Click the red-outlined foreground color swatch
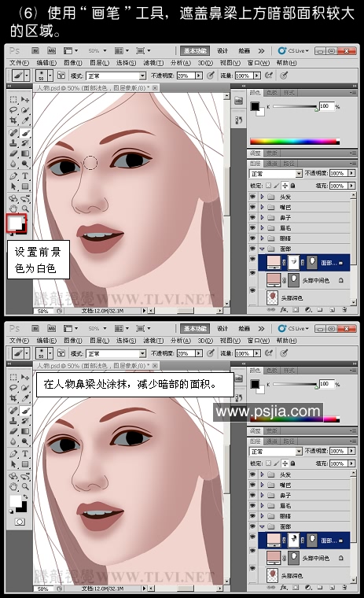 click(x=16, y=223)
